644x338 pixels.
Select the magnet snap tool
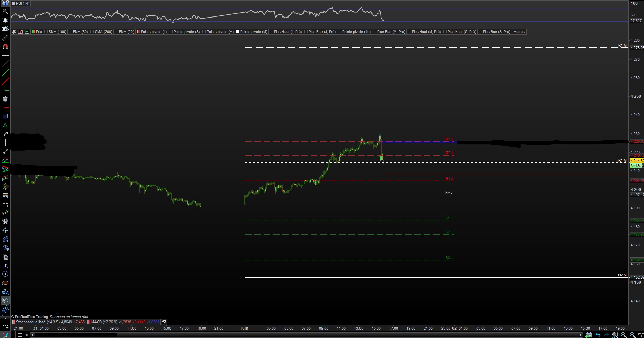pyautogui.click(x=5, y=47)
